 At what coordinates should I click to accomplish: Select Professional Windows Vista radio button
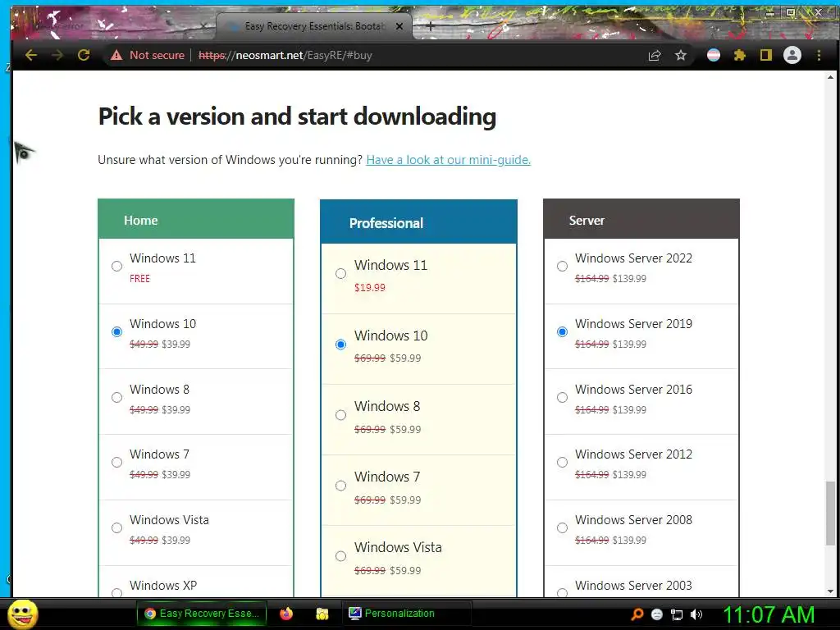click(340, 557)
